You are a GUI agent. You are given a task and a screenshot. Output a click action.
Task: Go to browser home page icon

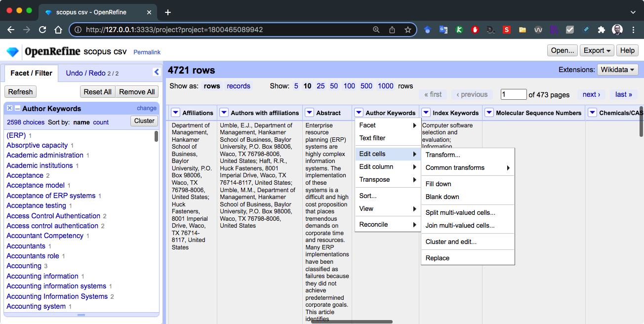point(58,30)
